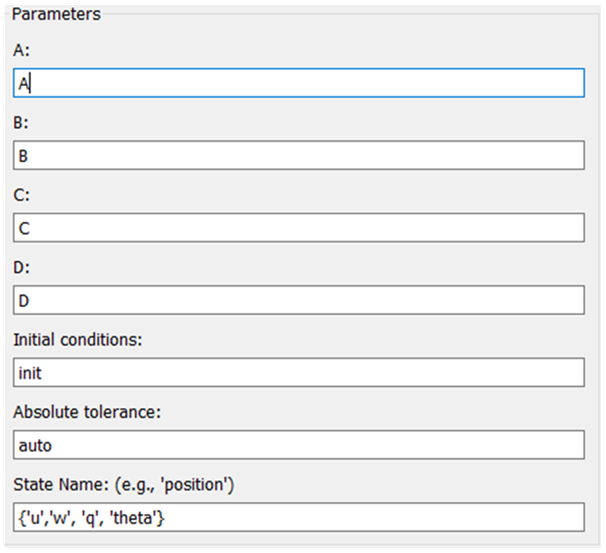Select the 'C:' label text
Viewport: 606px width, 553px height.
pyautogui.click(x=21, y=195)
